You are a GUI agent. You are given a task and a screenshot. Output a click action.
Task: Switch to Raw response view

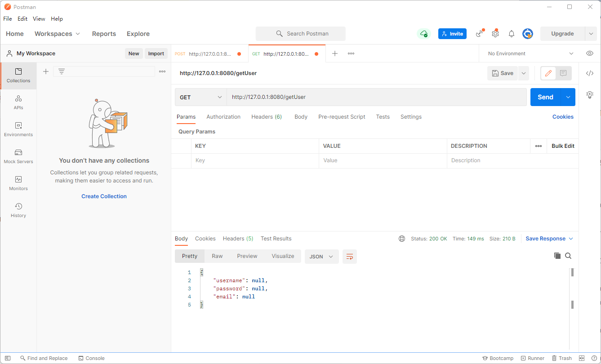click(x=217, y=256)
